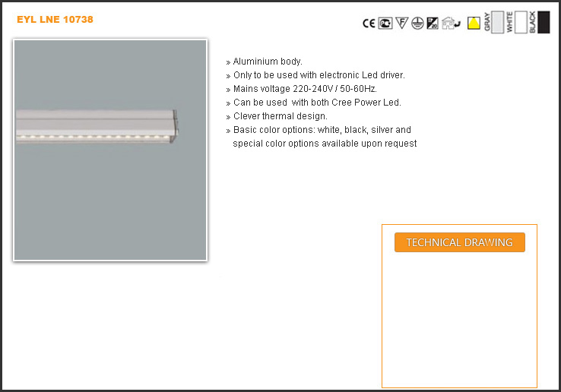The image size is (561, 392).
Task: Click the 'Aluminium body.' feature line
Action: (x=268, y=62)
